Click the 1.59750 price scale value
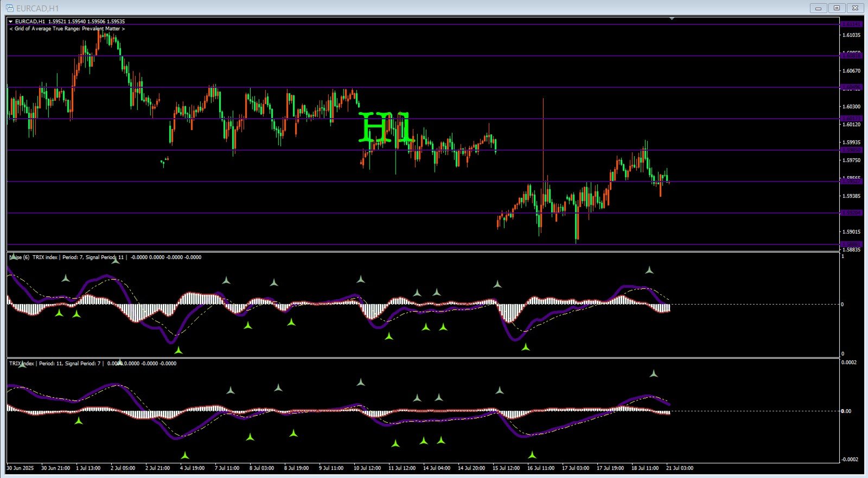This screenshot has width=868, height=478. (851, 160)
